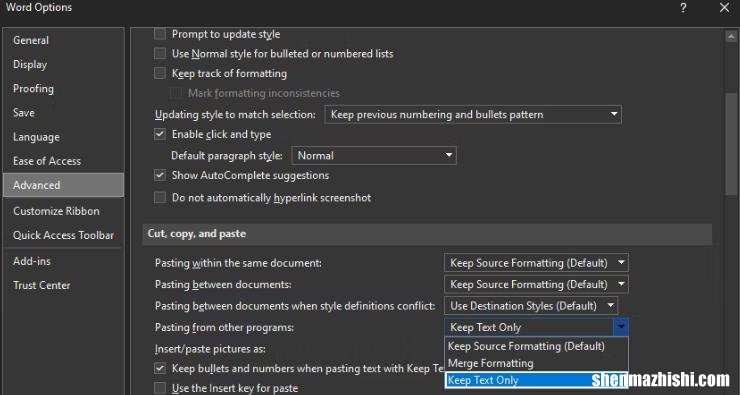The height and width of the screenshot is (395, 740).
Task: Click the Cut, copy, and paste heading
Action: coord(197,234)
